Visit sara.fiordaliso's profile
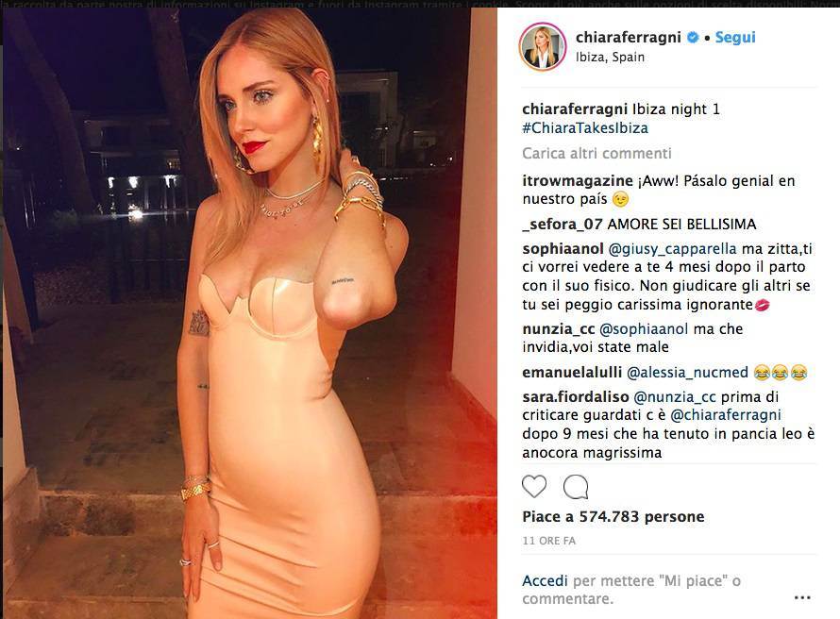Viewport: 840px width, 619px height. (x=576, y=396)
